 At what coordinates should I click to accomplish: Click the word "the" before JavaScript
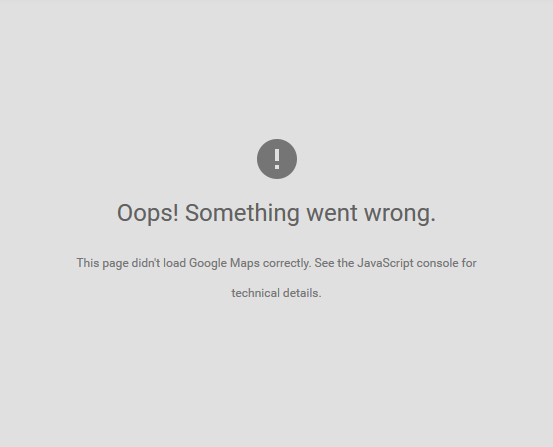coord(346,263)
